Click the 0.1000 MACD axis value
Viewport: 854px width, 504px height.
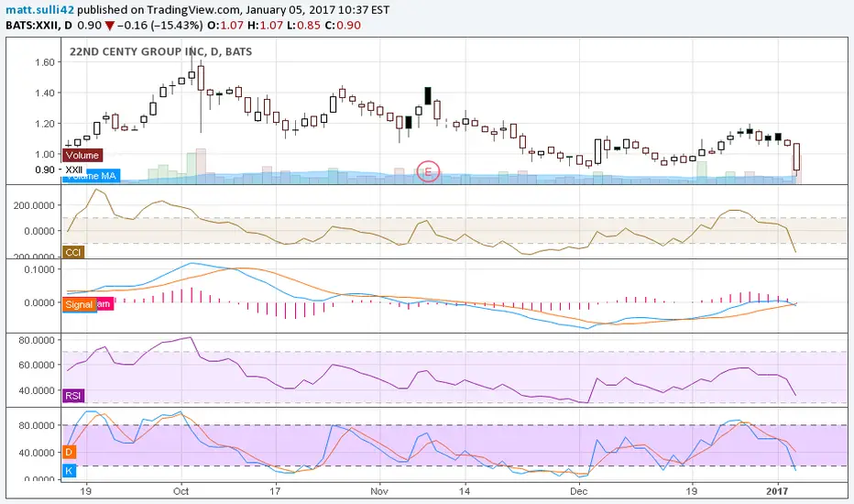tap(39, 269)
